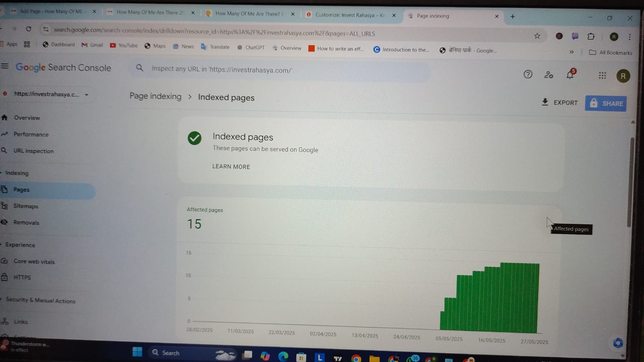Open the Windows Start menu
The height and width of the screenshot is (362, 644).
[x=137, y=352]
